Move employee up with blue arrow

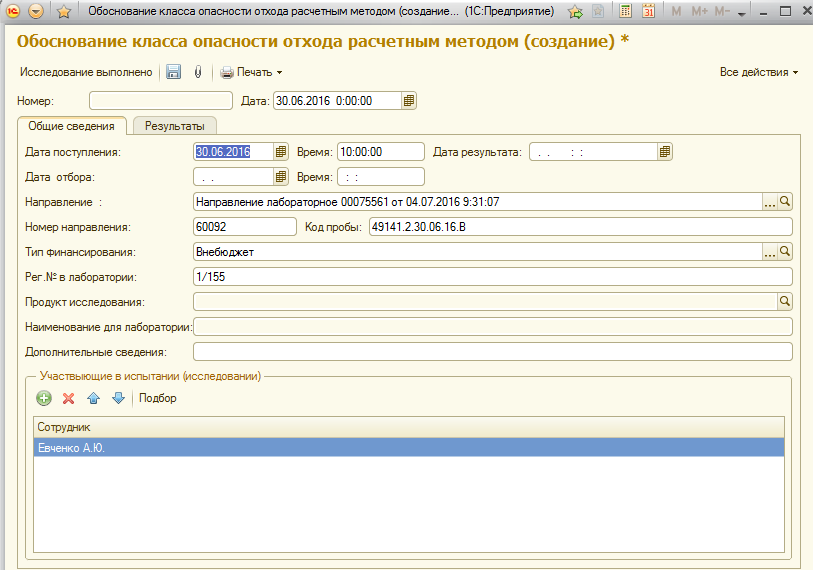(x=94, y=398)
